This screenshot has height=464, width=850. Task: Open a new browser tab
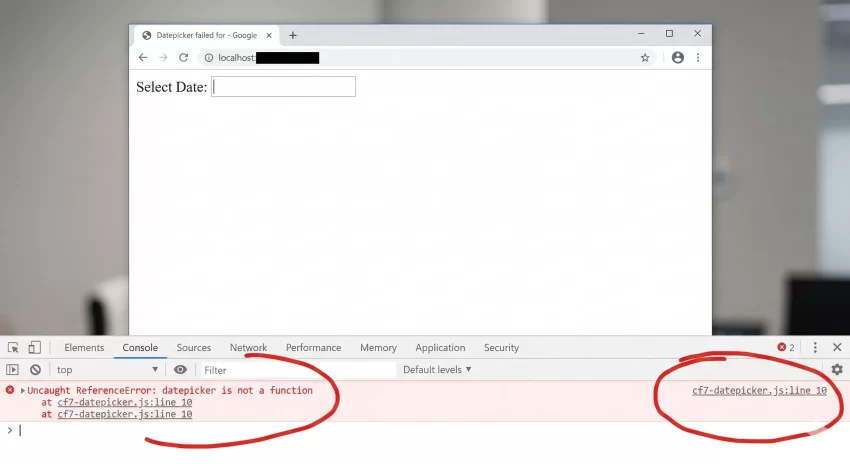tap(293, 35)
